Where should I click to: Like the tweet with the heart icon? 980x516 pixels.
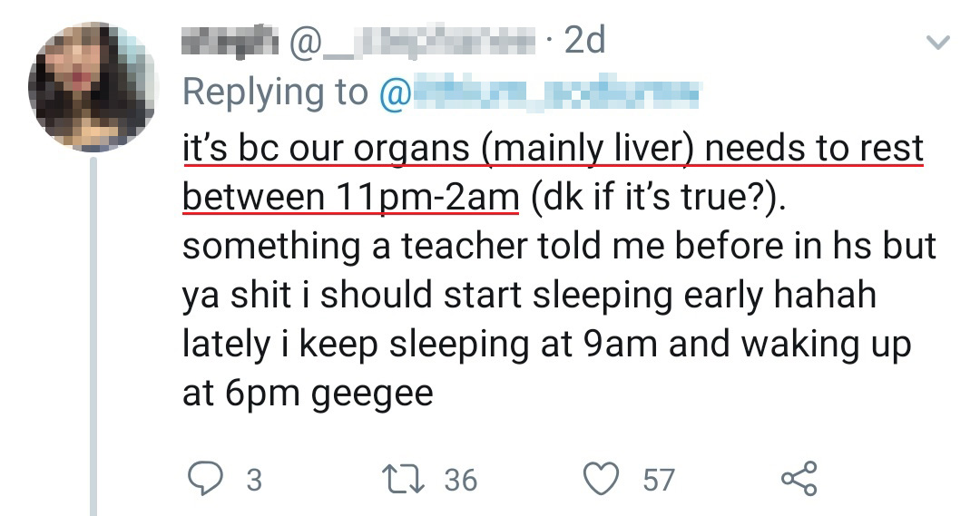click(601, 478)
